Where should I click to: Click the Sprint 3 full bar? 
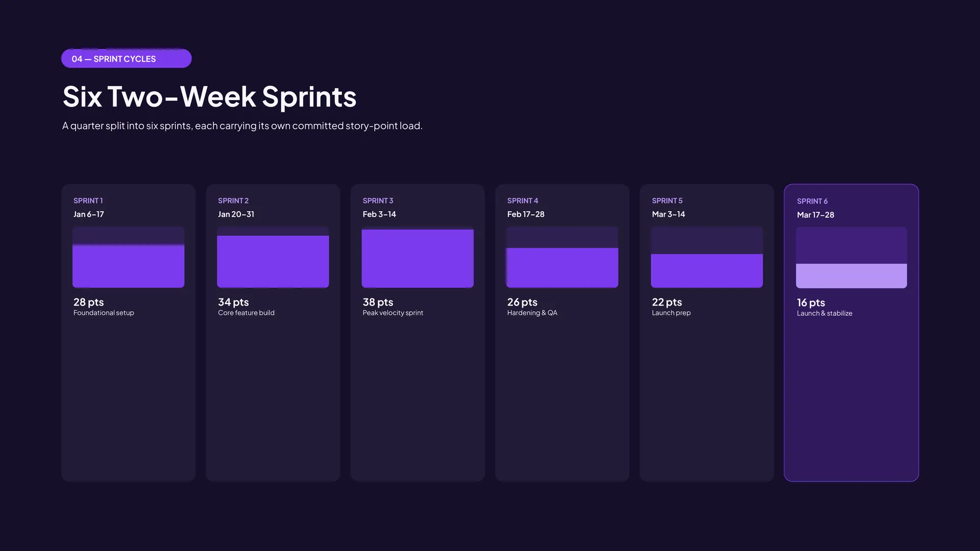coord(418,257)
